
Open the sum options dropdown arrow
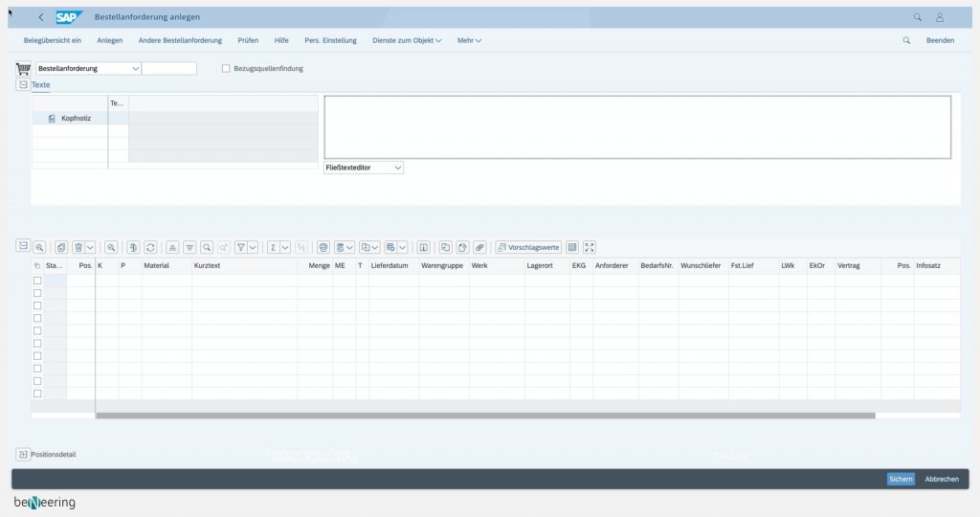click(285, 248)
